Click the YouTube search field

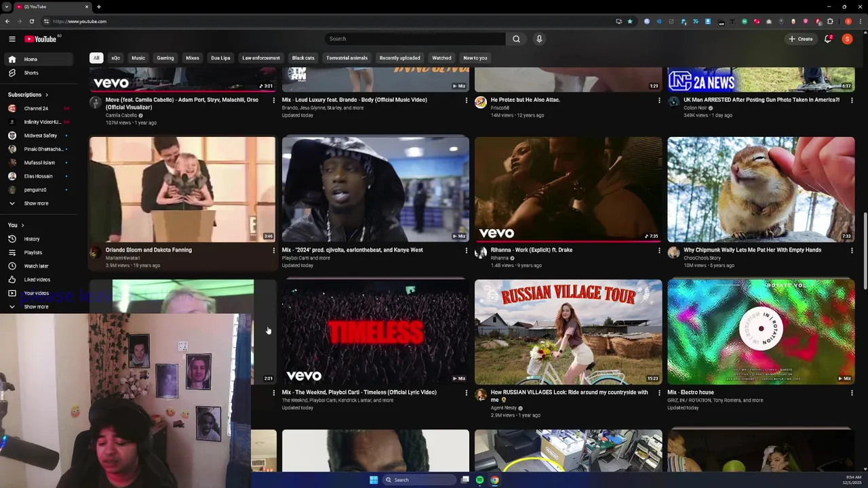(x=414, y=39)
